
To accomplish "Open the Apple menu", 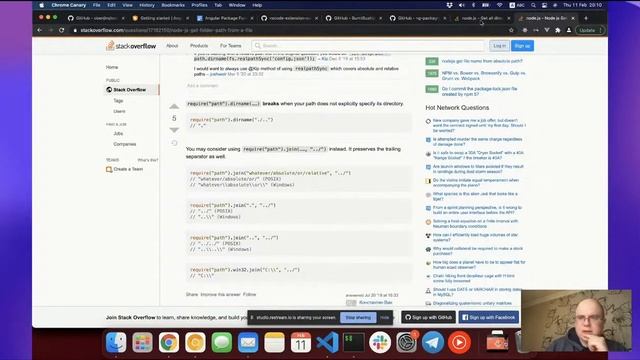I will tap(41, 5).
